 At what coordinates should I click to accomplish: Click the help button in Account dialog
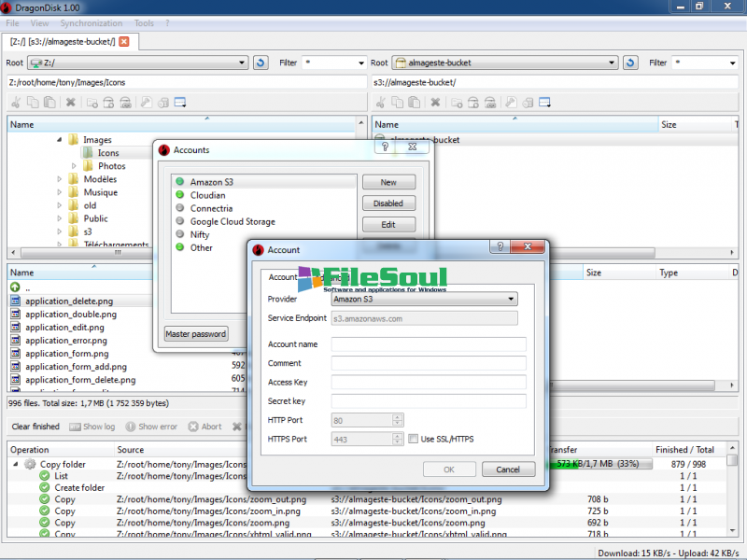pos(501,247)
